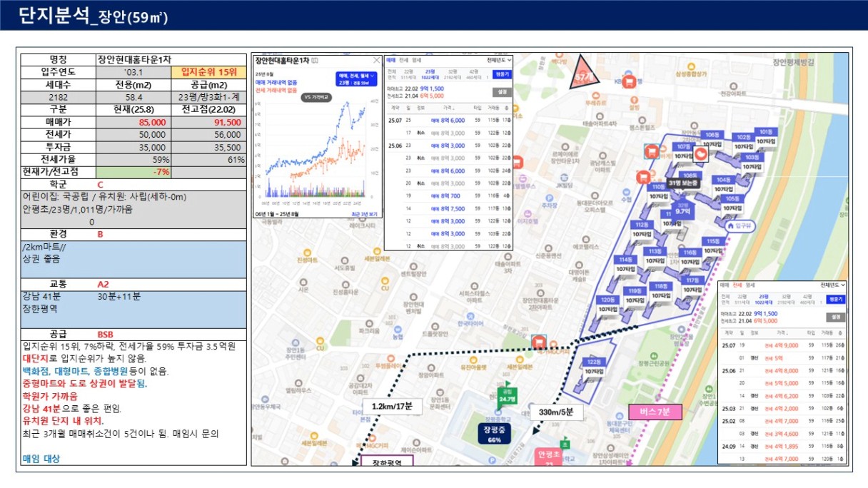Click 설정 button in the lower-right panel
This screenshot has height=488, width=868.
[x=835, y=317]
